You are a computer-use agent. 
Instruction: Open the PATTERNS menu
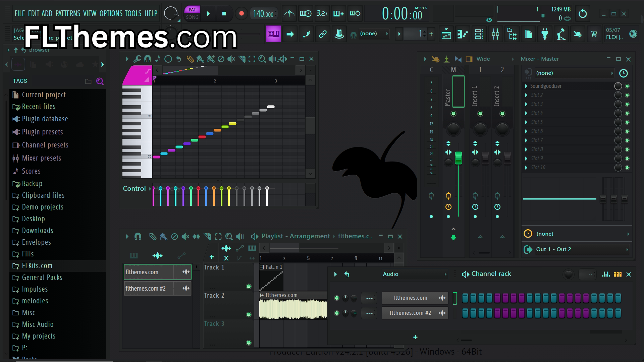68,13
